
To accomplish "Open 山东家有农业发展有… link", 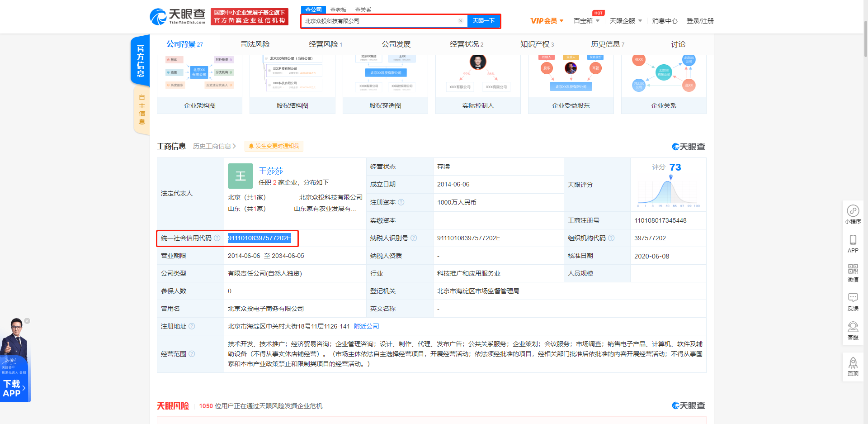I will click(325, 209).
